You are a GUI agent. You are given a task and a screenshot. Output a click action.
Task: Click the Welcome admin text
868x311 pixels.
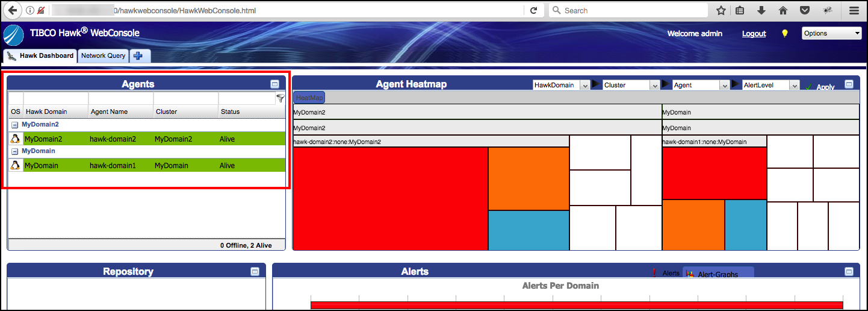coord(695,34)
